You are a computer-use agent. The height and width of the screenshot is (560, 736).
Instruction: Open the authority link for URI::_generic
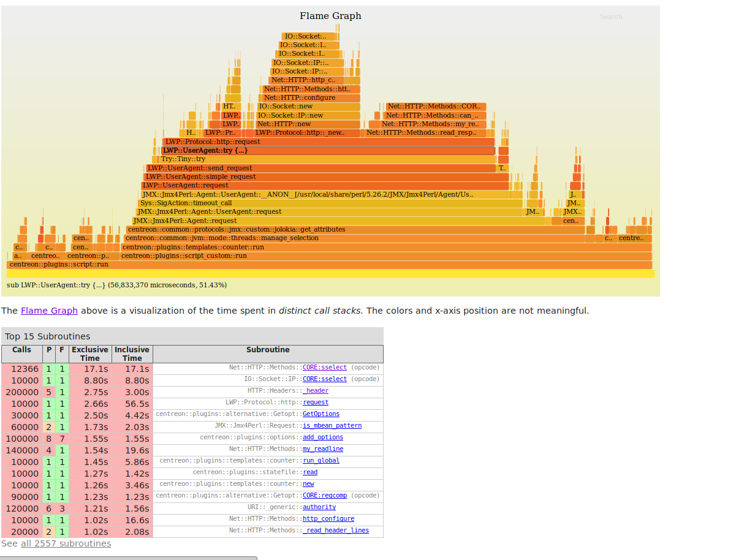[319, 507]
